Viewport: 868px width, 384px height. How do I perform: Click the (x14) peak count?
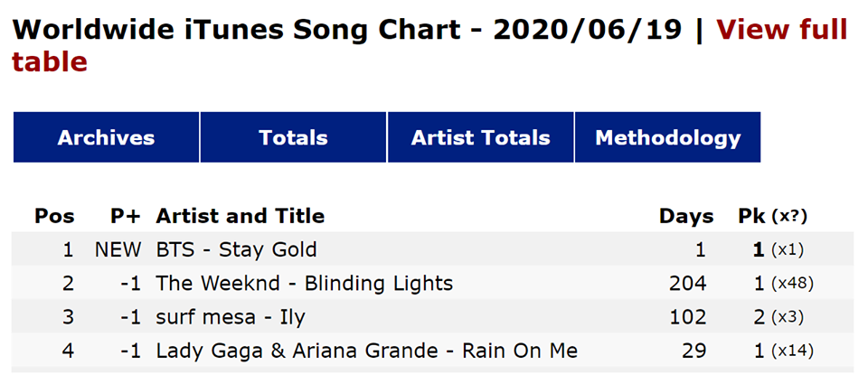[792, 351]
